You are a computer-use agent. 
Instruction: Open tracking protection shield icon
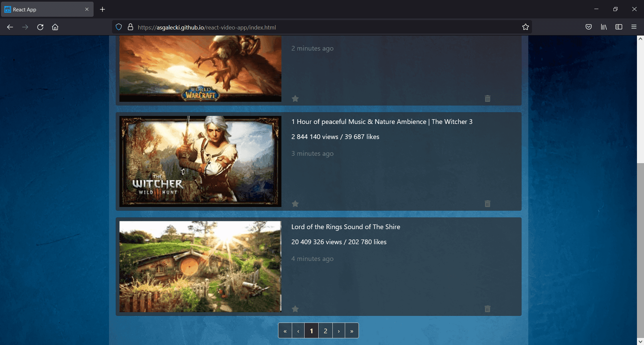tap(119, 27)
